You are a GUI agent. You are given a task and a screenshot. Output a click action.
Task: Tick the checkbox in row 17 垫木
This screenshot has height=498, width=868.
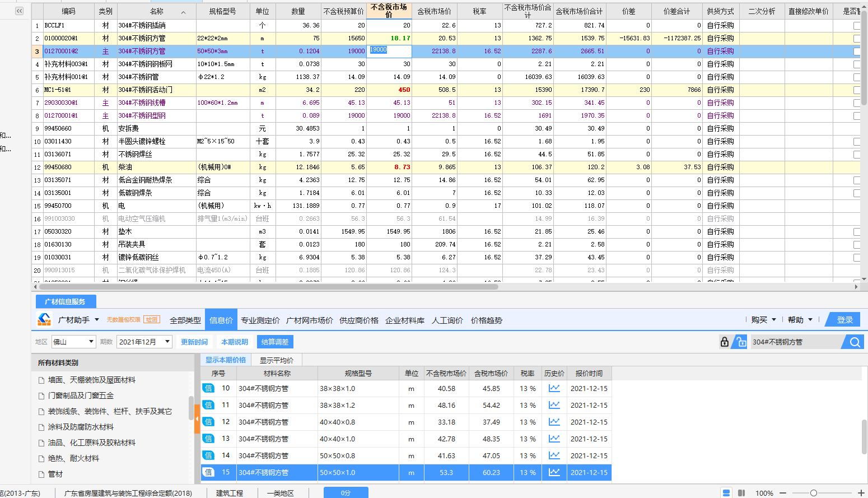click(857, 232)
